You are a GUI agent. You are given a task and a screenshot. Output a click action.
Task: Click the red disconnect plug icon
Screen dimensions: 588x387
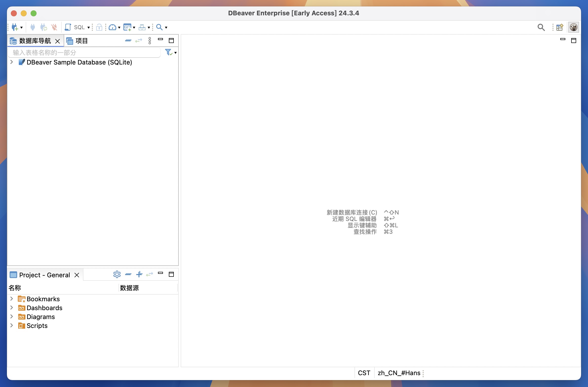54,27
